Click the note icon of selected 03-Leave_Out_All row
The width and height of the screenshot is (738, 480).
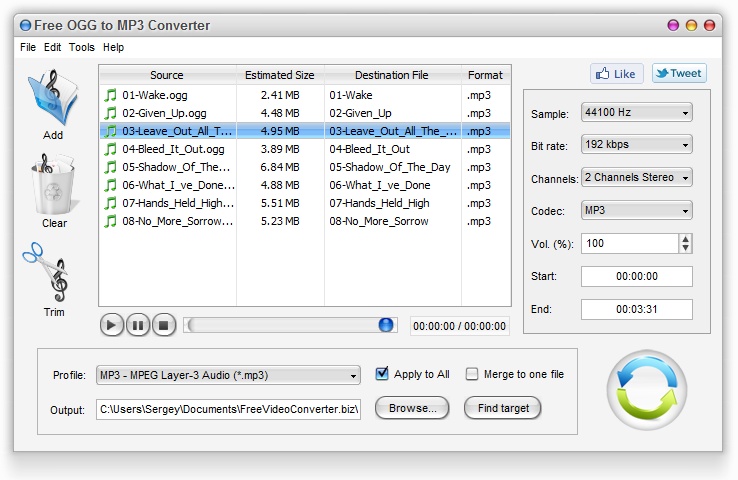click(x=110, y=131)
